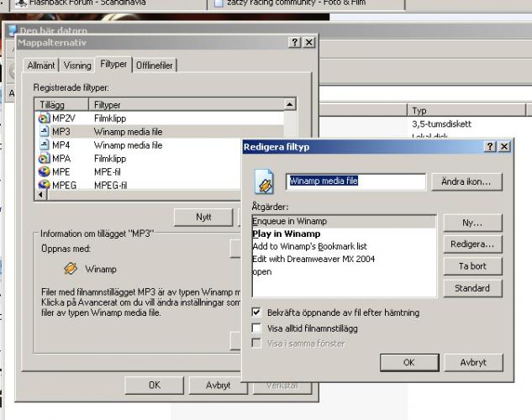532x420 pixels.
Task: Select Edit with Dreamweaver MX 2004 action
Action: click(313, 259)
